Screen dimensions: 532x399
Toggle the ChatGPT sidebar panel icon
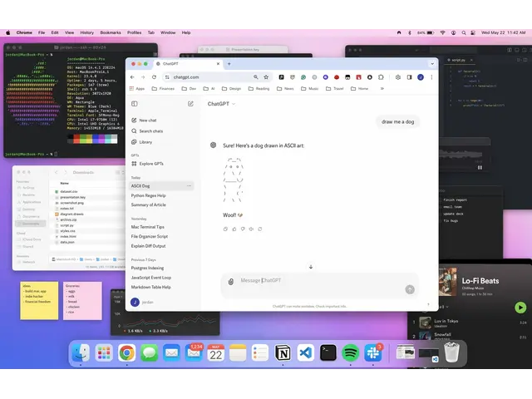(x=135, y=104)
